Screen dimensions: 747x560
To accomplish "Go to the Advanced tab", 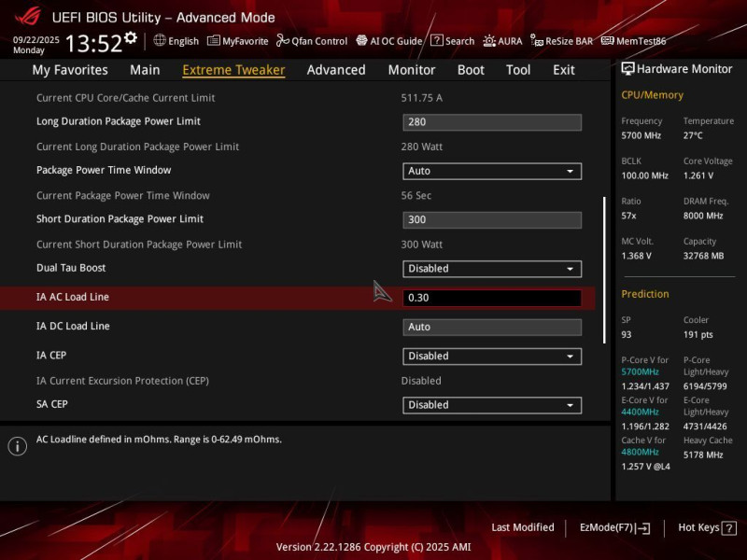I will tap(336, 70).
